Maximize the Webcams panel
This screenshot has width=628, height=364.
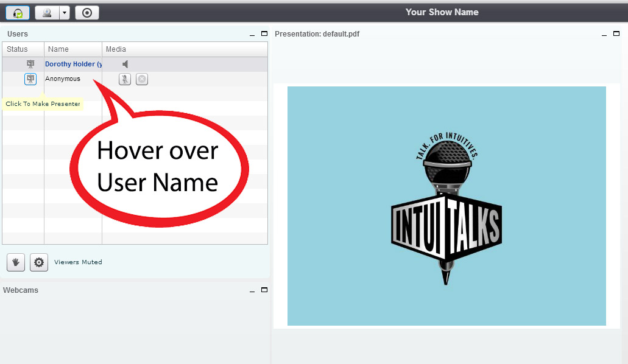point(264,290)
